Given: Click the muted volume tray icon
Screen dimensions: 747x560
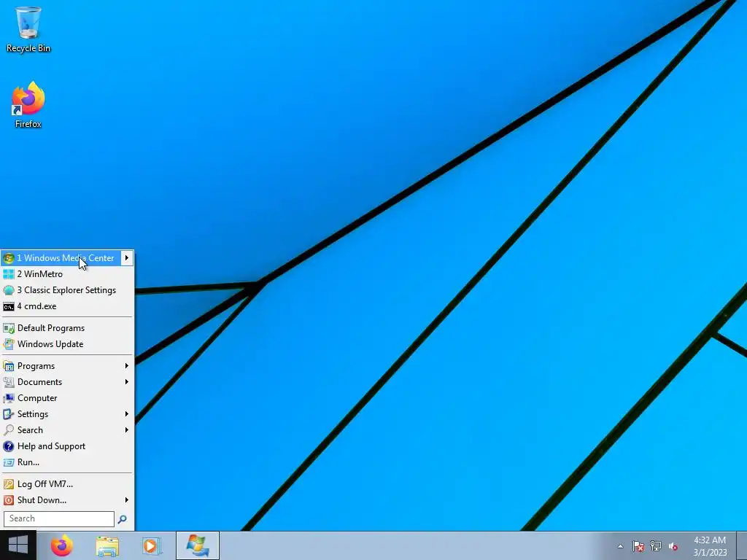Looking at the screenshot, I should pyautogui.click(x=673, y=547).
